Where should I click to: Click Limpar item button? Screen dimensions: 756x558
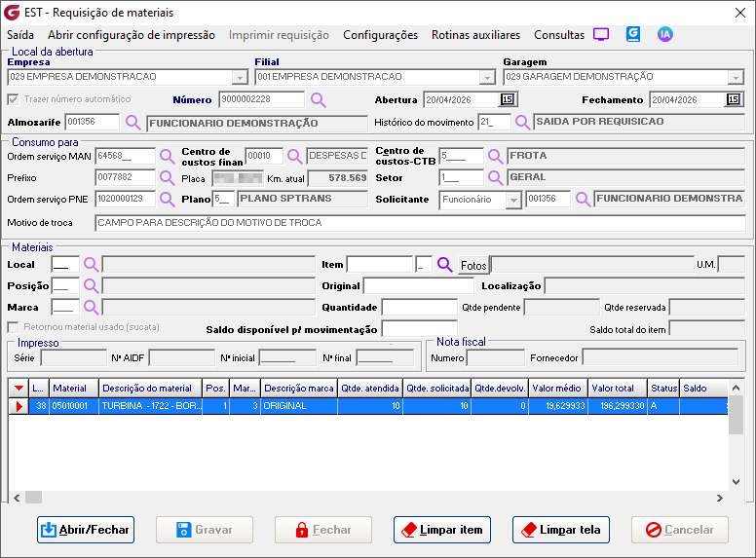pyautogui.click(x=442, y=530)
